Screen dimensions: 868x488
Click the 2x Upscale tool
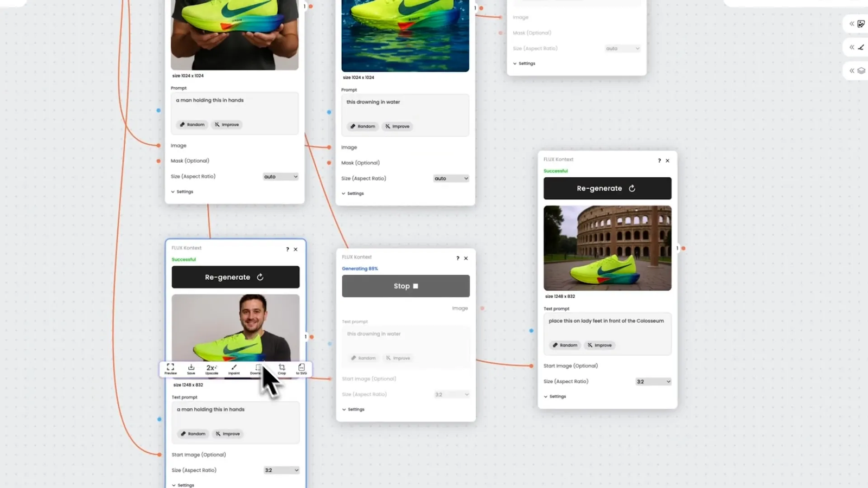pyautogui.click(x=212, y=369)
